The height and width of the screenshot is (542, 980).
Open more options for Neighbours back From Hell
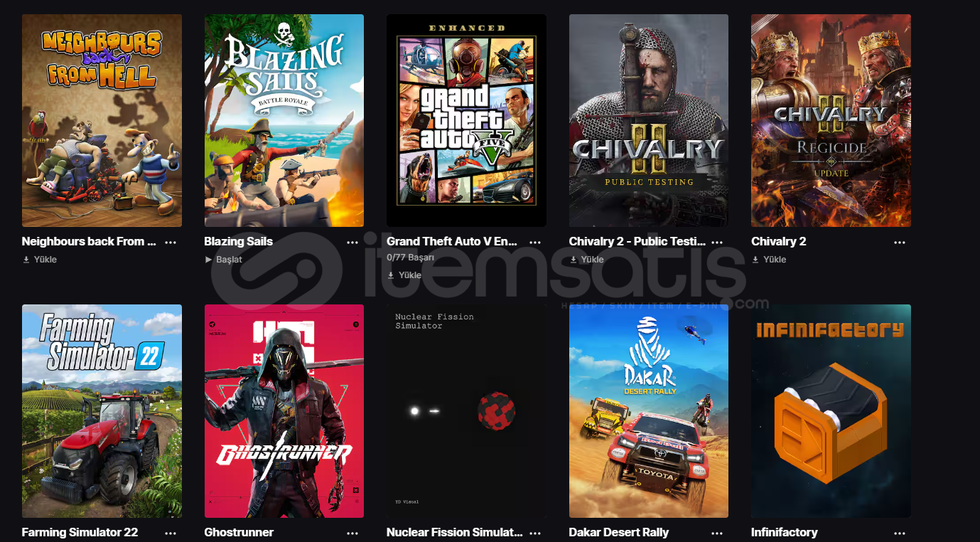[171, 242]
